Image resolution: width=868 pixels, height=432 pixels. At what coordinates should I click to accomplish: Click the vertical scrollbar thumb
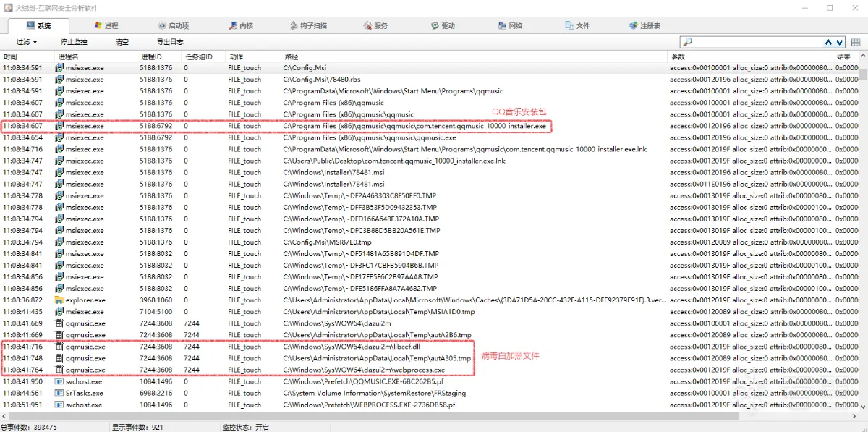click(864, 74)
